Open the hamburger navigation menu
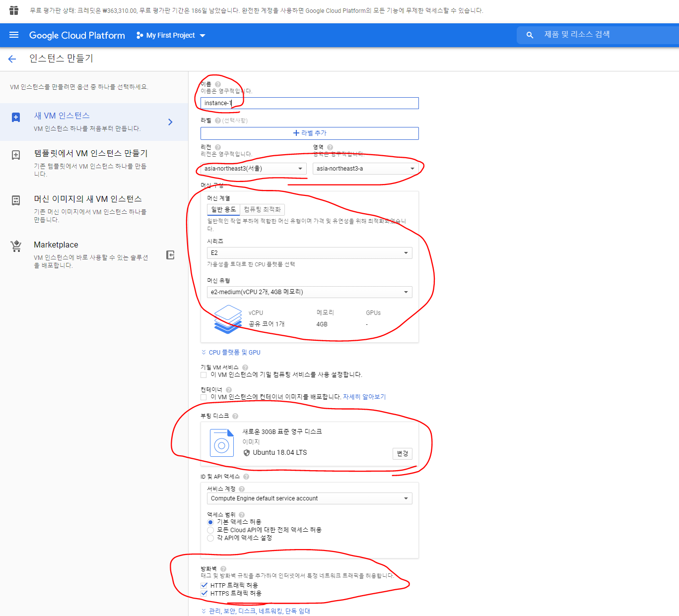The height and width of the screenshot is (616, 679). (x=14, y=35)
